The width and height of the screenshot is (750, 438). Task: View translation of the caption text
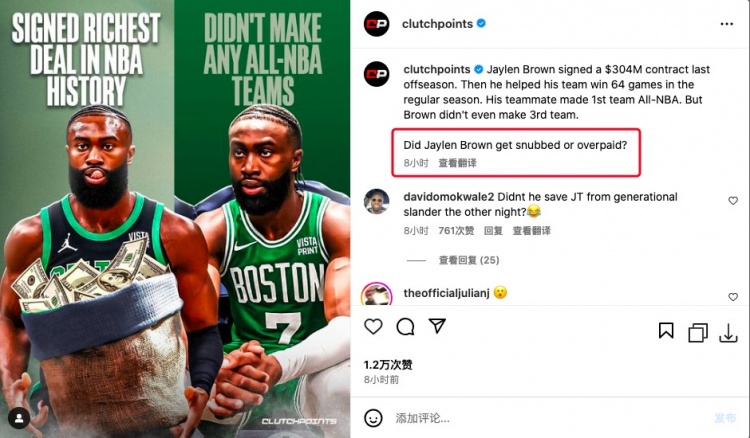pyautogui.click(x=457, y=163)
